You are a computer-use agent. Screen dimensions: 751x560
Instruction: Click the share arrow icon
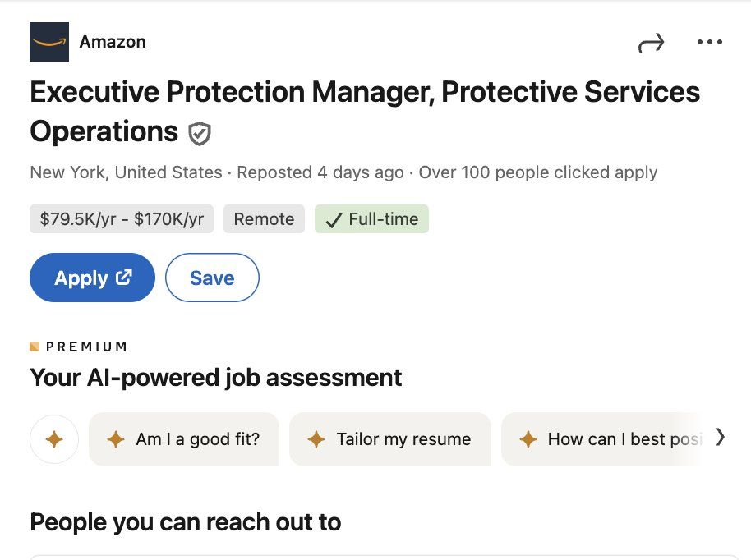pos(650,44)
